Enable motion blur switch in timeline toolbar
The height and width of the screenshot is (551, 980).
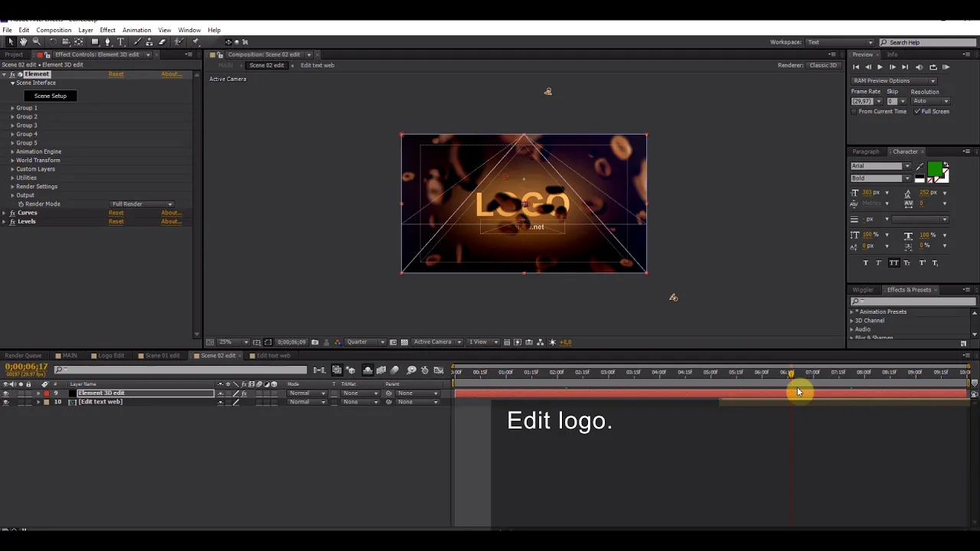[x=394, y=370]
